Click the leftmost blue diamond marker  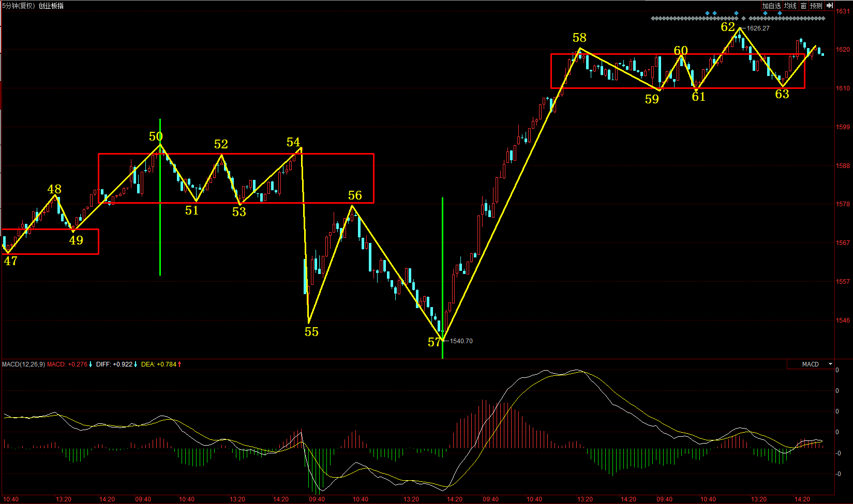(x=708, y=13)
